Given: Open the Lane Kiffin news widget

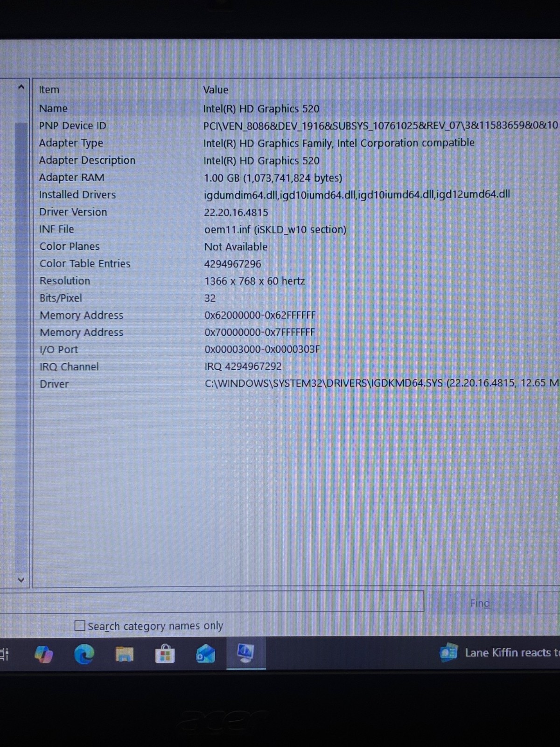Looking at the screenshot, I should point(499,653).
